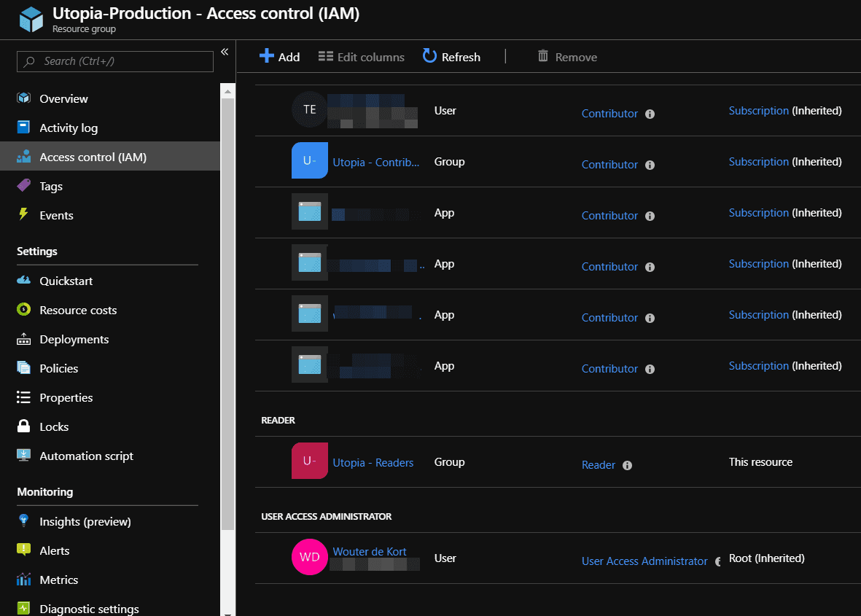Click the trash can Remove icon
Viewport: 861px width, 616px height.
point(543,56)
